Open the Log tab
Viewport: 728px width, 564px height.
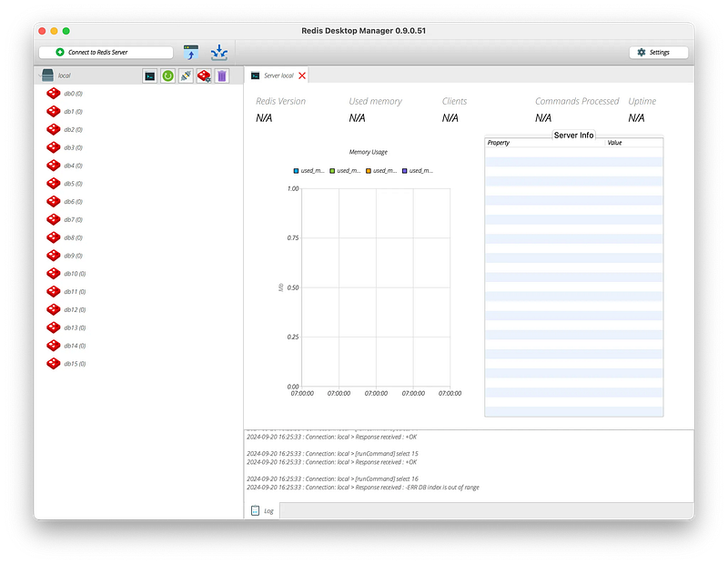tap(262, 510)
